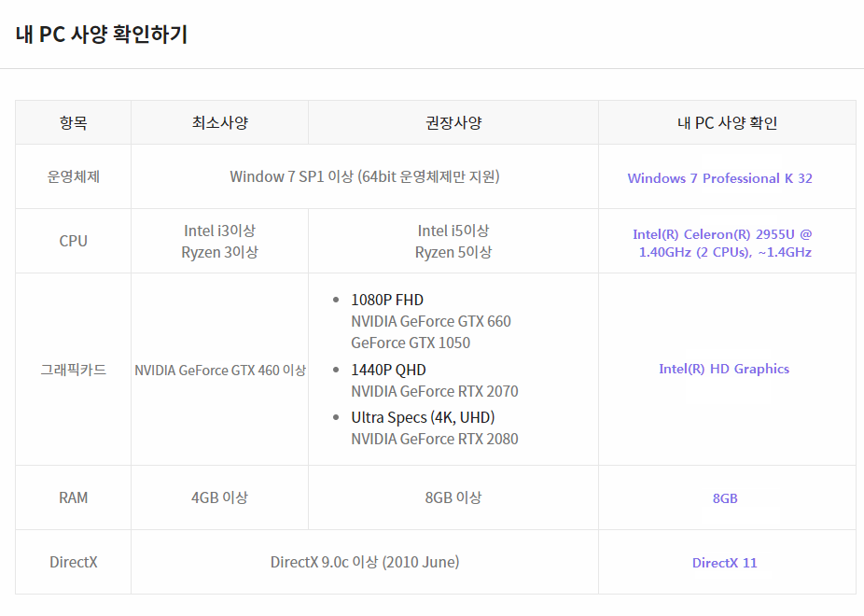
Task: Select the 'DirectX 11' result text
Action: 725,563
